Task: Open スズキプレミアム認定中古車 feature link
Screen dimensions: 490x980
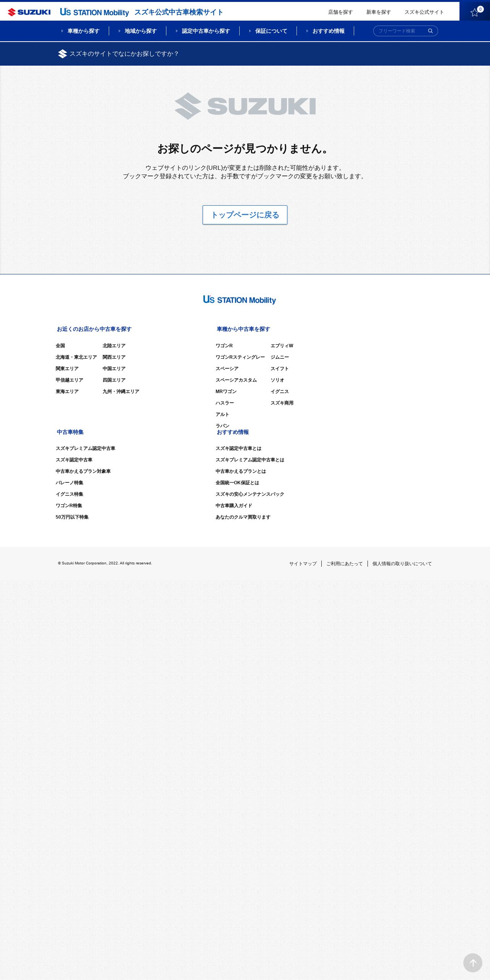Action: [x=85, y=448]
